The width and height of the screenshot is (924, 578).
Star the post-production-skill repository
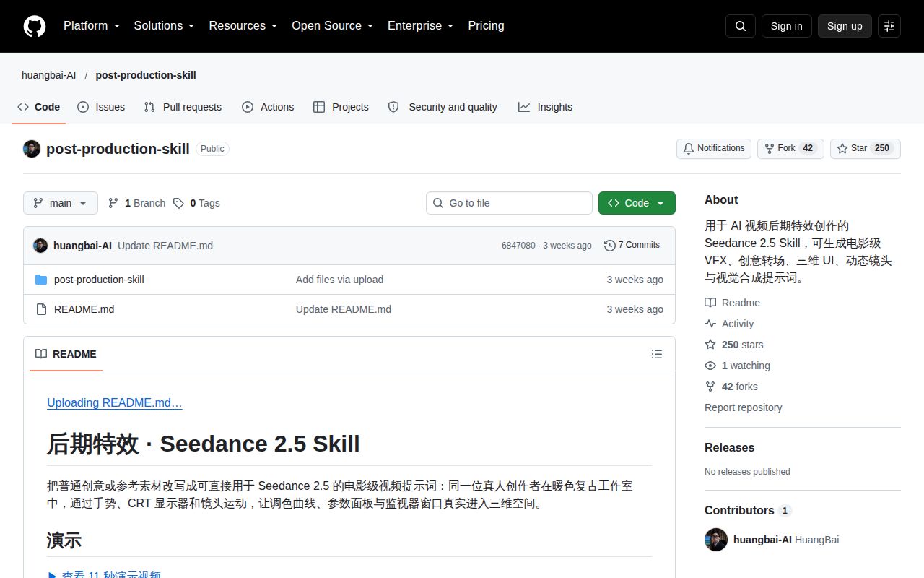866,148
